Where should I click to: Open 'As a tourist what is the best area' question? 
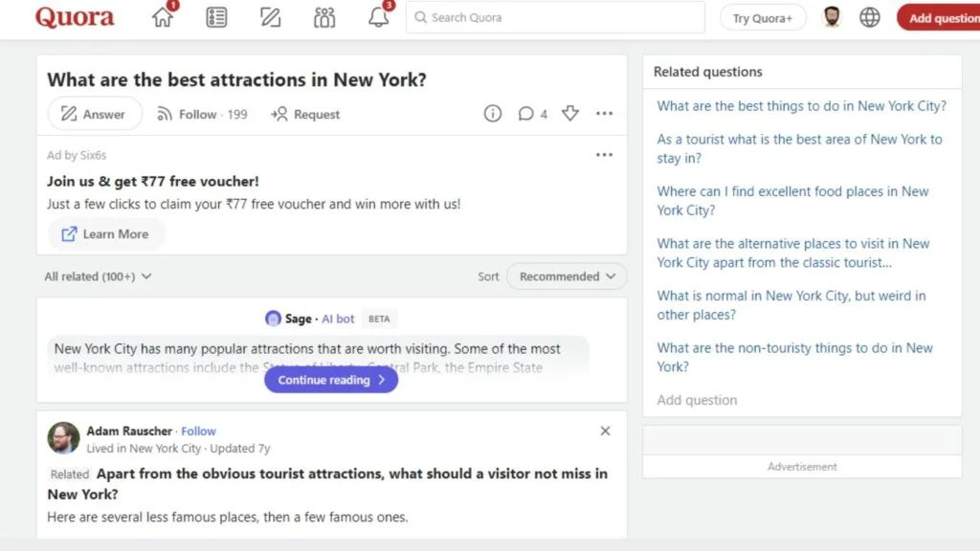point(799,148)
